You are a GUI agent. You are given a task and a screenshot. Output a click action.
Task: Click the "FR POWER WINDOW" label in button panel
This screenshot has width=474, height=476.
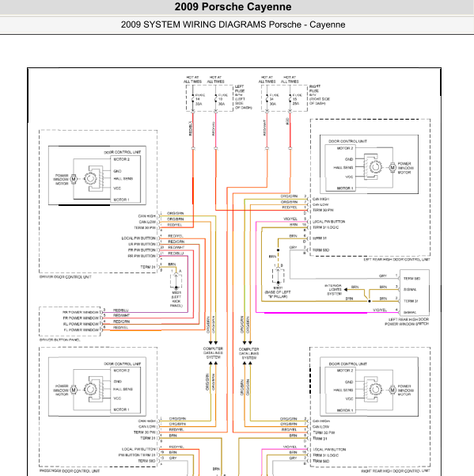click(x=81, y=318)
